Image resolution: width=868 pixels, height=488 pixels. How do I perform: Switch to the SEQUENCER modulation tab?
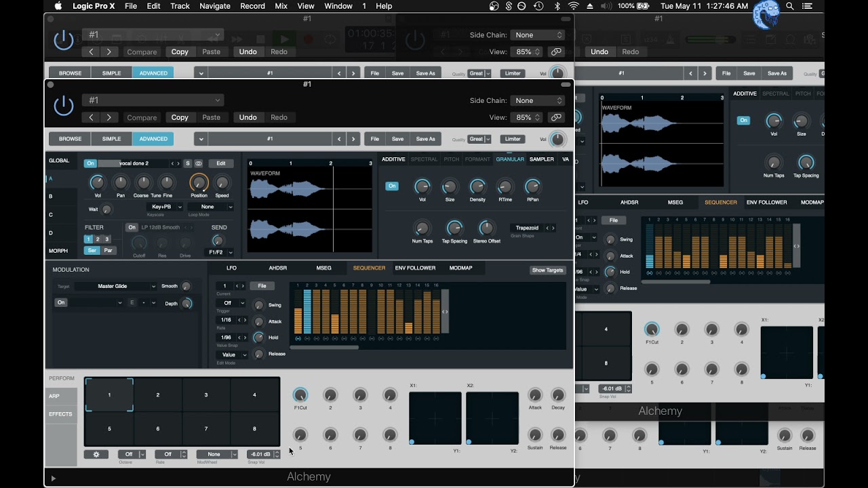(369, 268)
